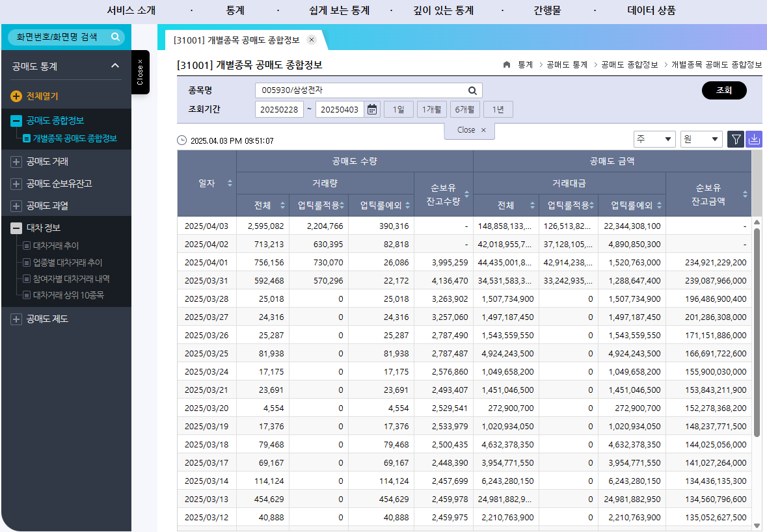Open 대차거래 상위 10종목 page
The image size is (767, 532).
(68, 295)
